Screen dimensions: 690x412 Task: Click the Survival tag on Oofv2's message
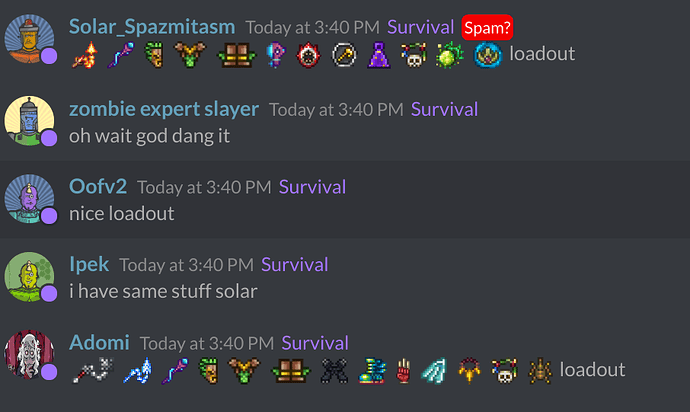312,187
